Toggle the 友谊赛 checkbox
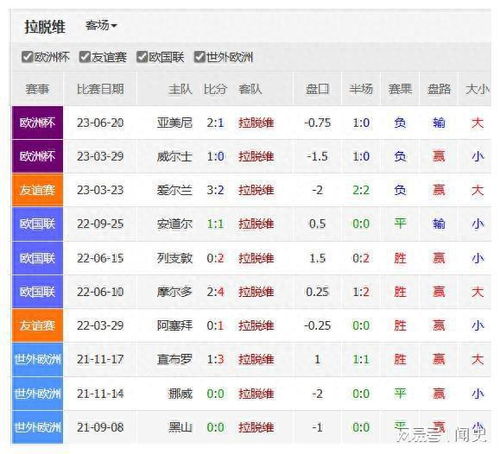Image resolution: width=500 pixels, height=454 pixels. click(x=85, y=57)
